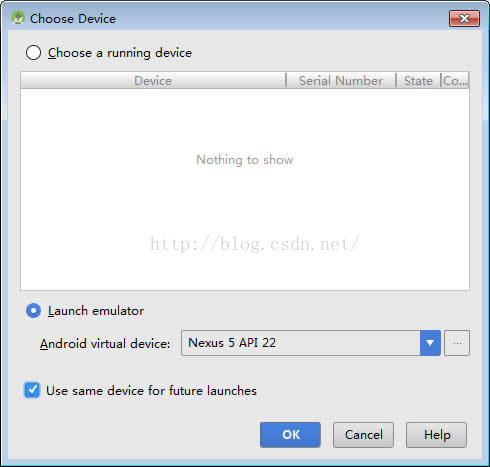
Task: Confirm with the OK button
Action: tap(290, 435)
